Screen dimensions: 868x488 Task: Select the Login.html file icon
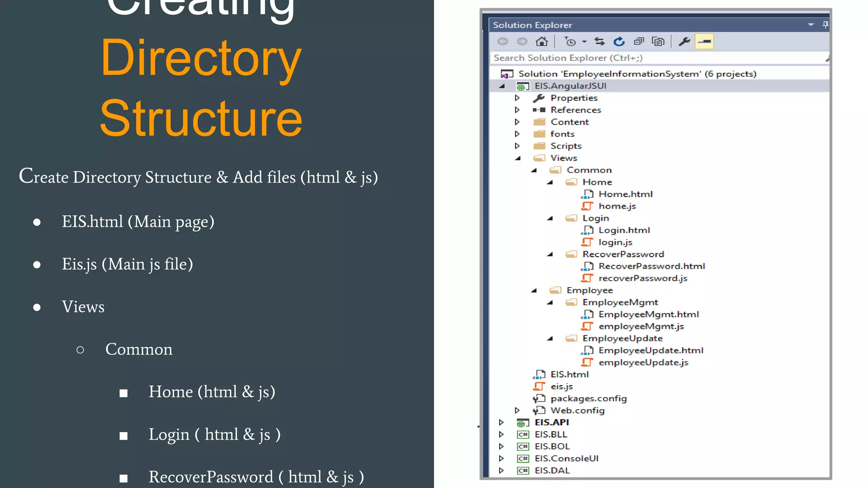(587, 230)
